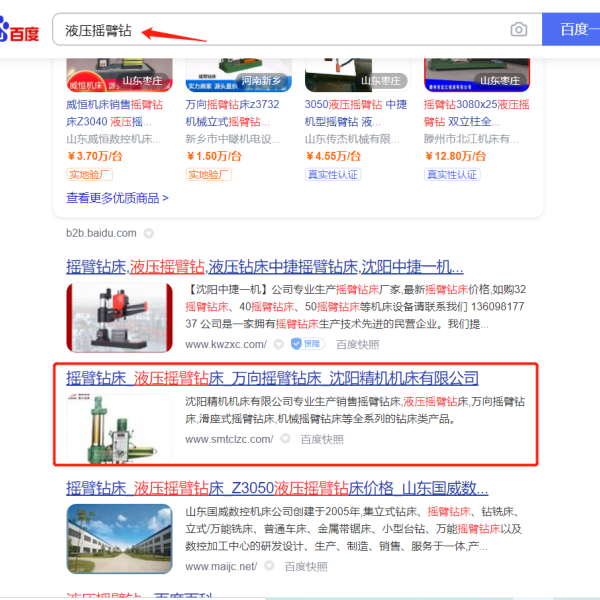Click seller 新乡市中联机电设
This screenshot has height=600, width=600.
coord(233,139)
